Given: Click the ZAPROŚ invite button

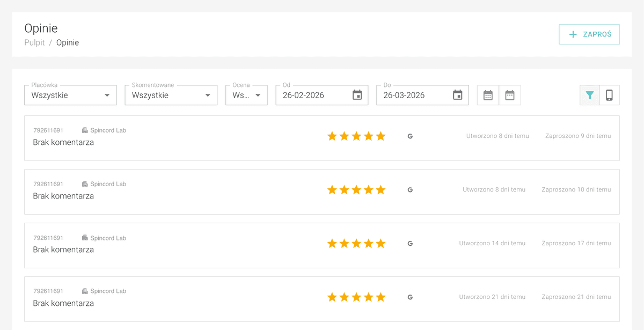Looking at the screenshot, I should [x=589, y=34].
